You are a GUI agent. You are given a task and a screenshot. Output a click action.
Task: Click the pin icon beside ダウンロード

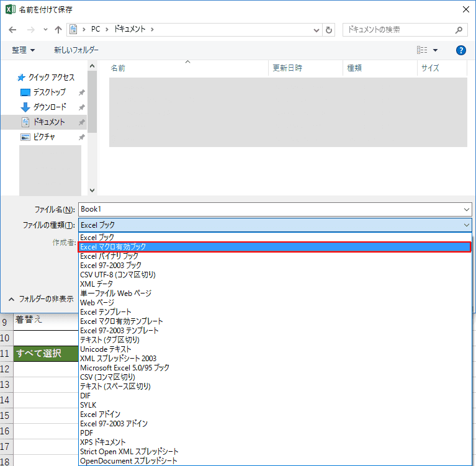click(x=82, y=107)
